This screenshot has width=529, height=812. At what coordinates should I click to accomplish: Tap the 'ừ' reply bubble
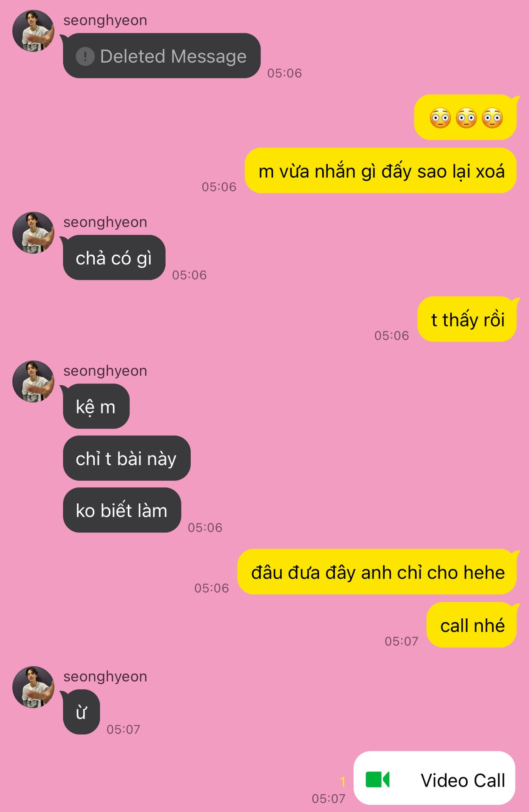pos(82,712)
